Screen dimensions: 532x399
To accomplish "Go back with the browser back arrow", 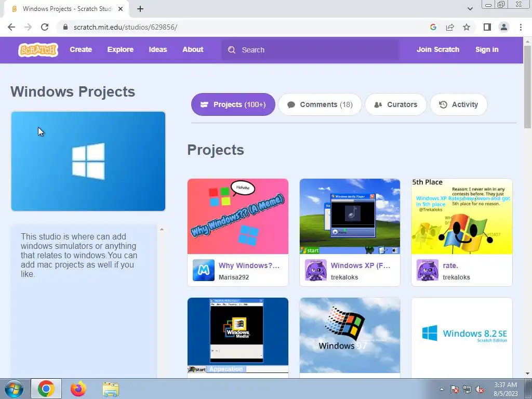I will click(11, 27).
